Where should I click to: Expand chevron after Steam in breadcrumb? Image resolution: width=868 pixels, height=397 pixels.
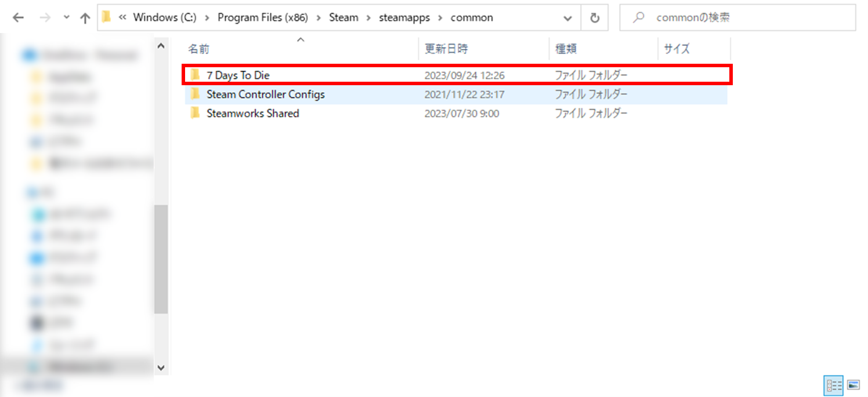pyautogui.click(x=369, y=17)
